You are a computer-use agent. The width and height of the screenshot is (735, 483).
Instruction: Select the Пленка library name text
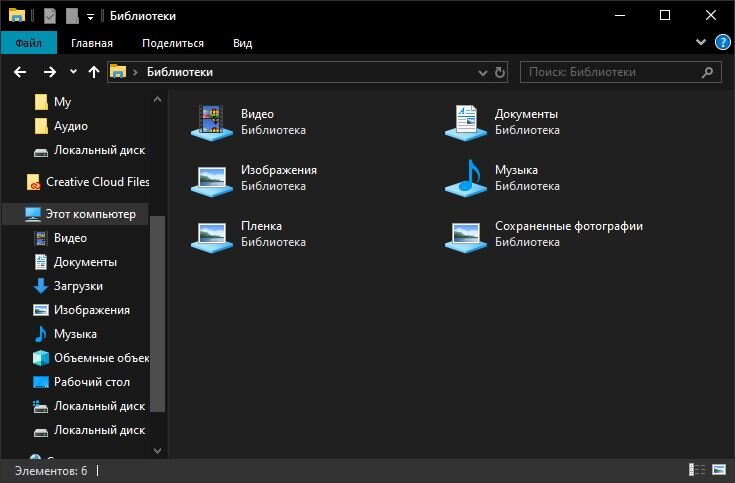click(261, 226)
